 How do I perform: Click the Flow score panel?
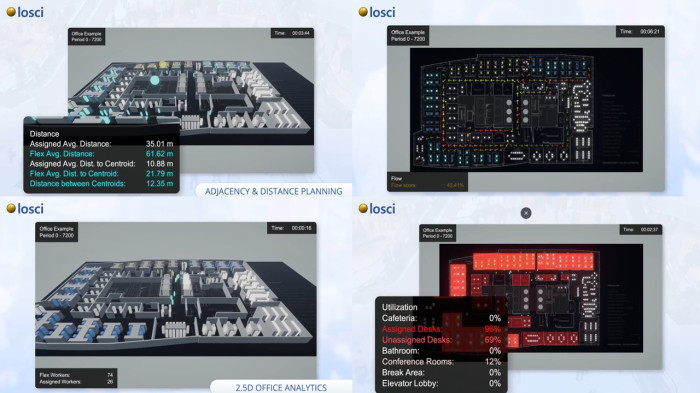427,182
